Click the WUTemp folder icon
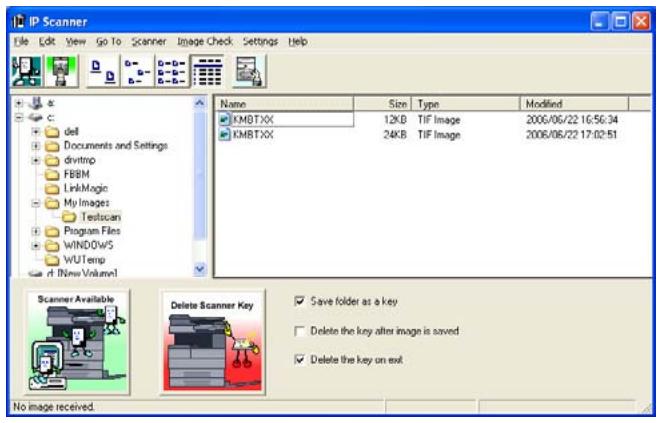 52,260
